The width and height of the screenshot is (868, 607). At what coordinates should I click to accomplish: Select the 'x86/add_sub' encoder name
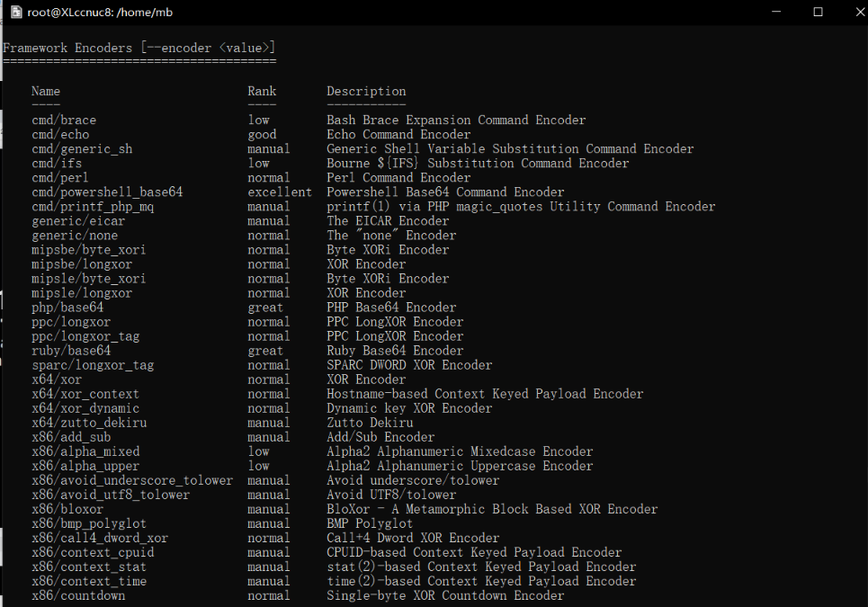[x=71, y=436]
